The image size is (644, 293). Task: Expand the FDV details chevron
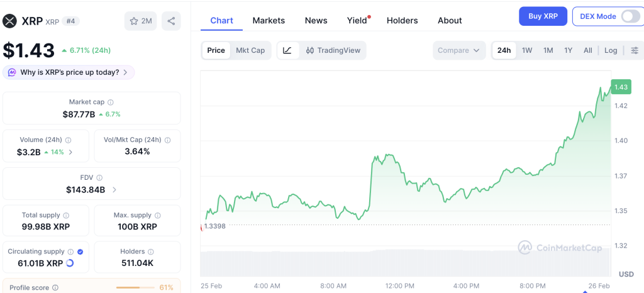click(x=114, y=190)
